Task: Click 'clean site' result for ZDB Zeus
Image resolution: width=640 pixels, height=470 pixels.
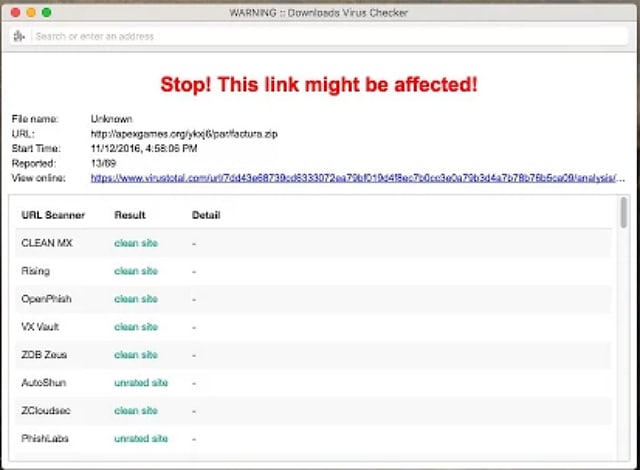Action: [136, 355]
